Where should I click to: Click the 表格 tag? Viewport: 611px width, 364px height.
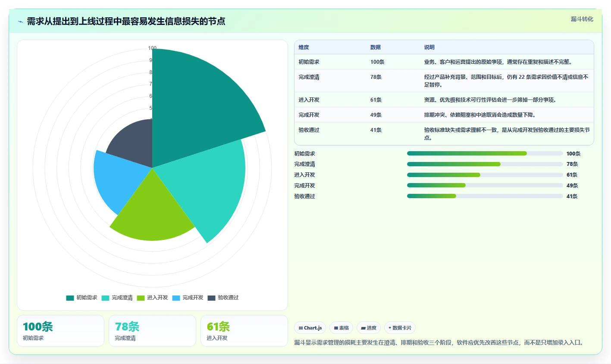[x=342, y=328]
